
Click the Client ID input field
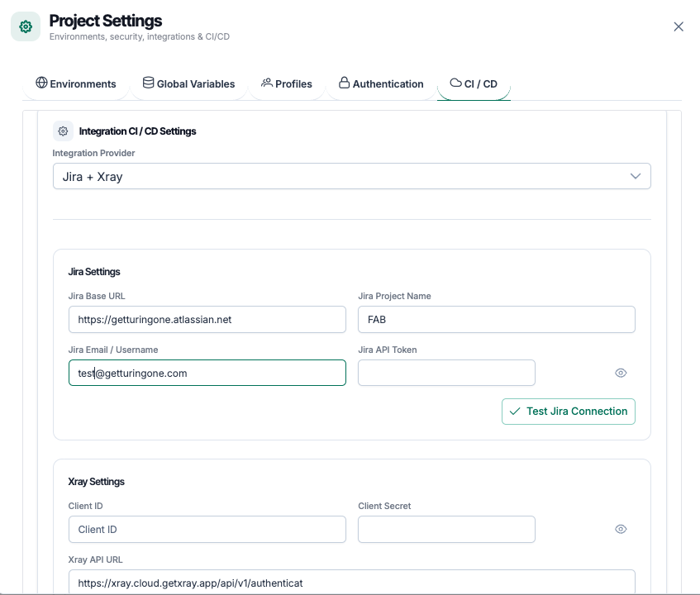[x=207, y=529]
